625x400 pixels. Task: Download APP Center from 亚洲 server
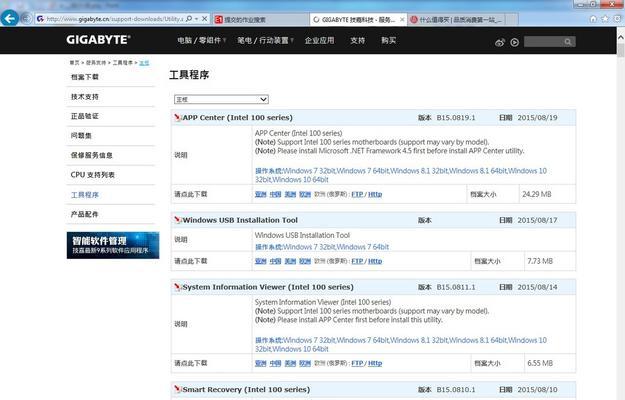click(261, 194)
